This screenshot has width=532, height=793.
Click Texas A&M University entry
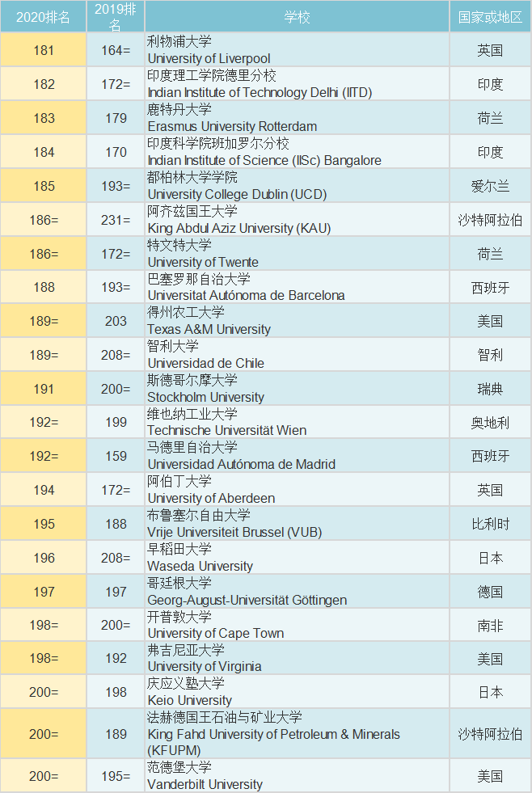click(x=209, y=329)
